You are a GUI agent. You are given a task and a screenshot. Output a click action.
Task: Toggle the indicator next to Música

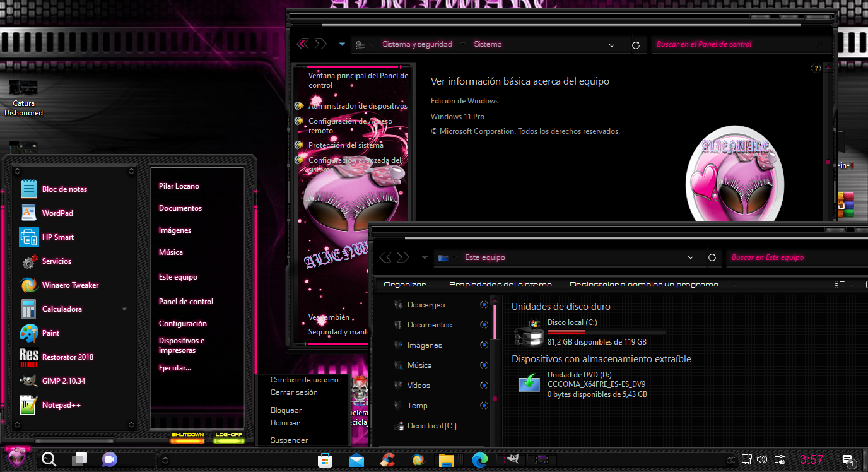click(x=484, y=365)
